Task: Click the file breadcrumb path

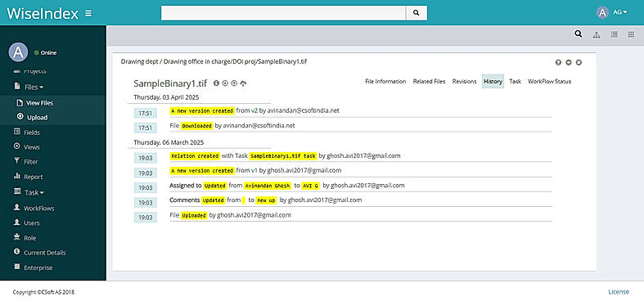Action: [x=214, y=61]
